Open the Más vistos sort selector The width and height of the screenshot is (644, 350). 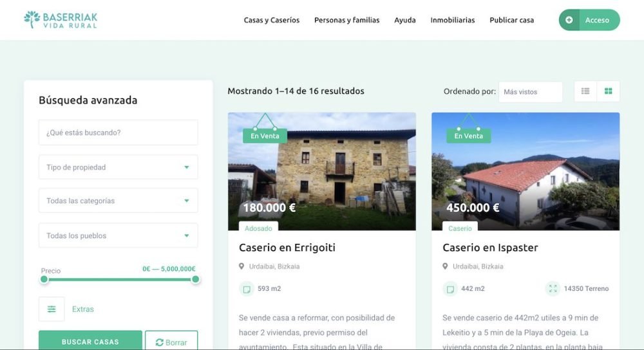(530, 92)
